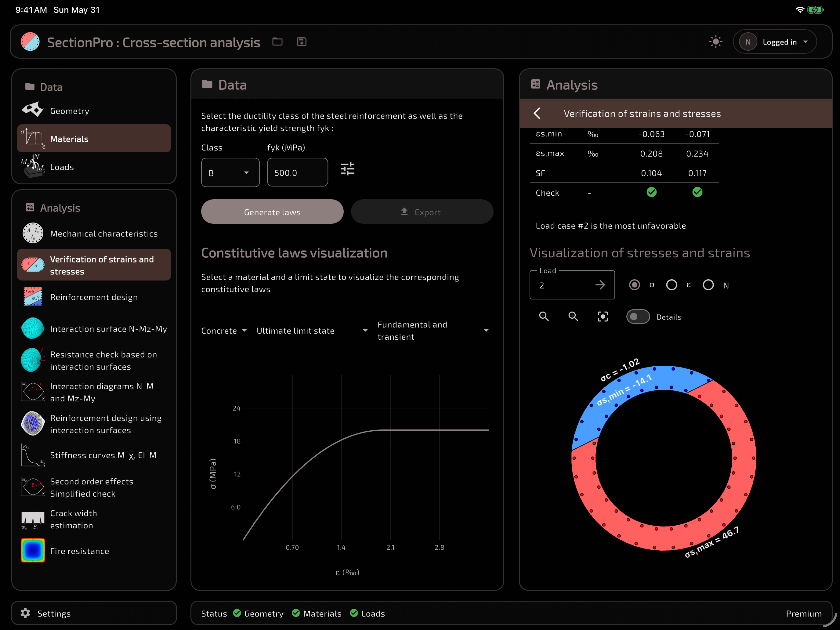Open Mechanical characteristics analysis

94,233
